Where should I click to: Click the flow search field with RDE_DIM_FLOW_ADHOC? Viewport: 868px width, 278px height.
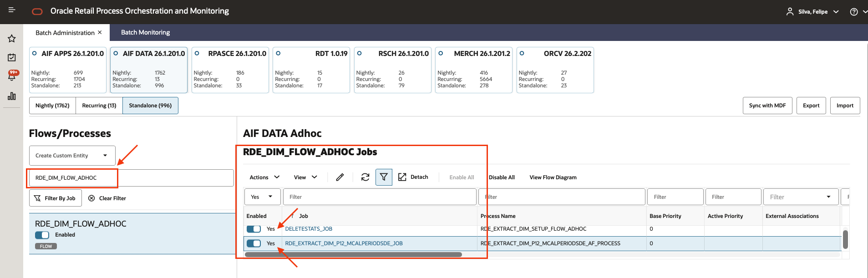click(132, 178)
